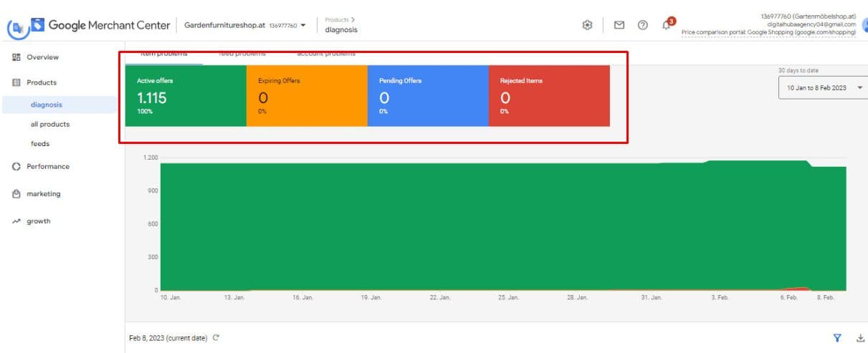Click the red Rejected Items card
868x353 pixels.
[549, 96]
